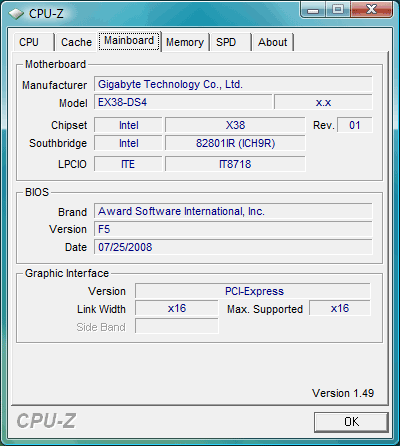
Task: Open the Cache tab
Action: 76,42
